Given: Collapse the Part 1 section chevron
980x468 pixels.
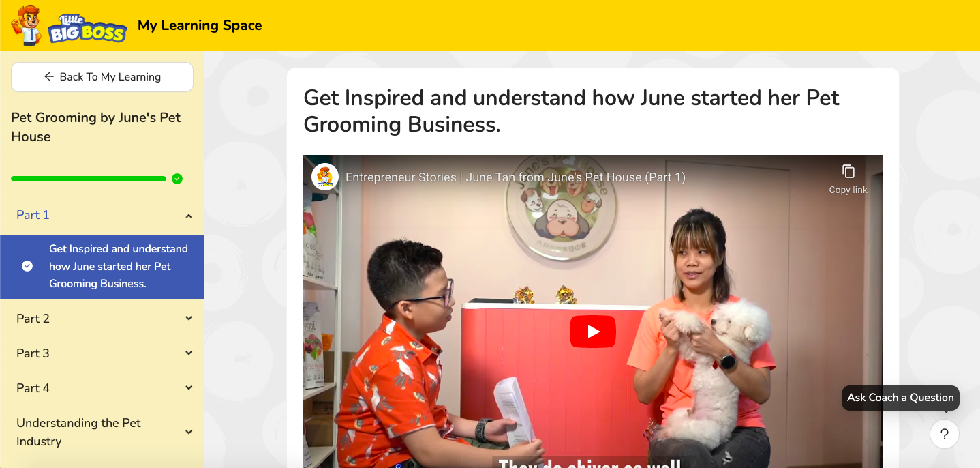Looking at the screenshot, I should point(189,216).
